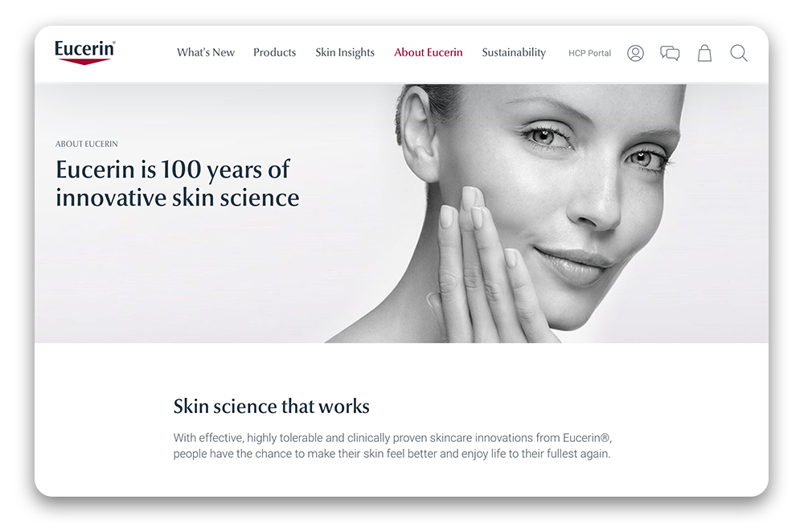Open the What's New menu
The image size is (804, 532).
(x=206, y=52)
